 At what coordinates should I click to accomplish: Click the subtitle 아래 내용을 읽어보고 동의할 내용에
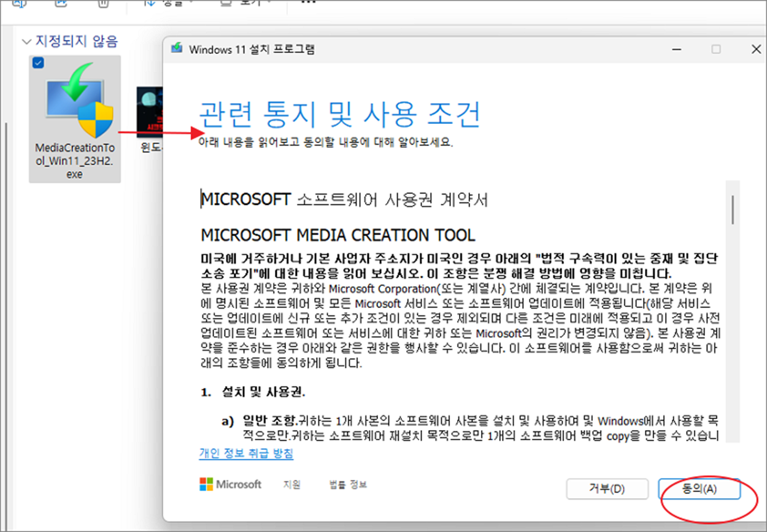tap(325, 142)
